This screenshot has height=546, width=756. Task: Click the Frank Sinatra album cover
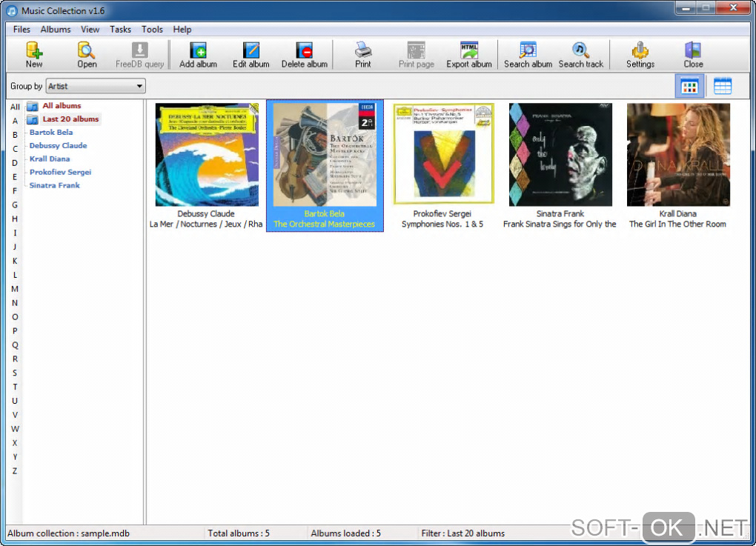pos(561,155)
